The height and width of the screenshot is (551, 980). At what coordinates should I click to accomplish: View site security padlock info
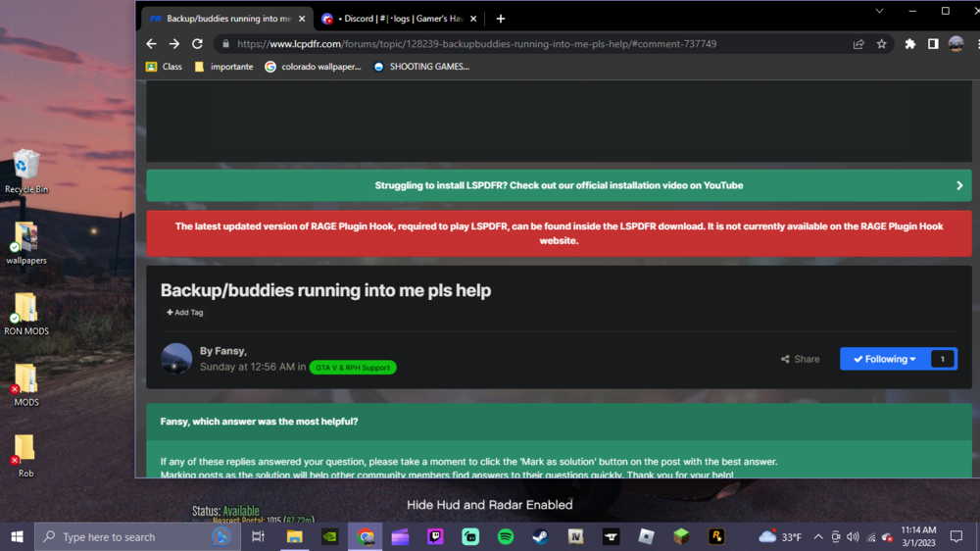(225, 44)
